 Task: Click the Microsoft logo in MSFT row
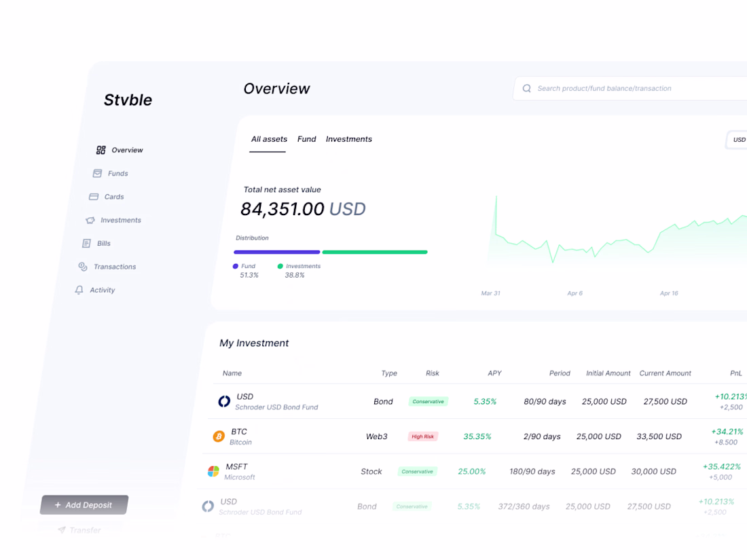[213, 472]
